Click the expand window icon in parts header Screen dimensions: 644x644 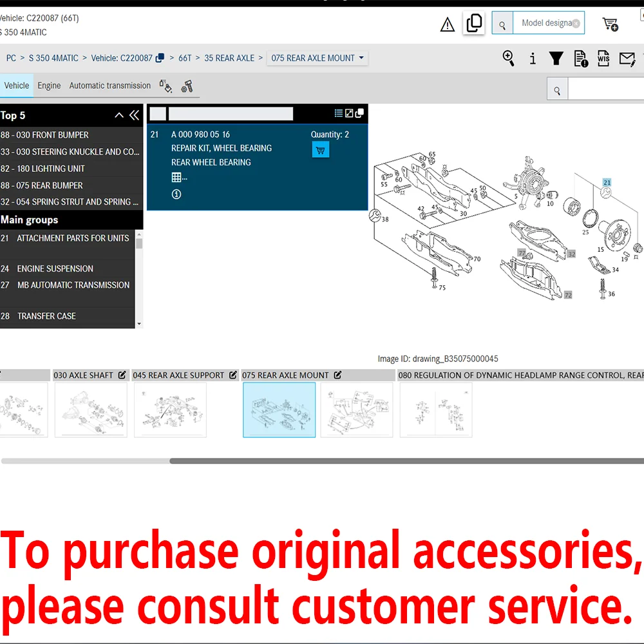tap(349, 113)
